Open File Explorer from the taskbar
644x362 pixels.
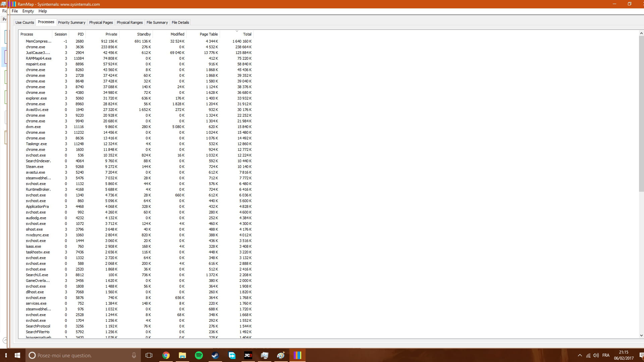pyautogui.click(x=182, y=355)
